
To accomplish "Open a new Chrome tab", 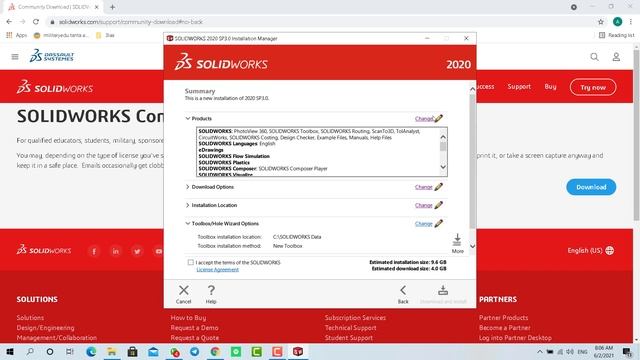I will 112,7.
